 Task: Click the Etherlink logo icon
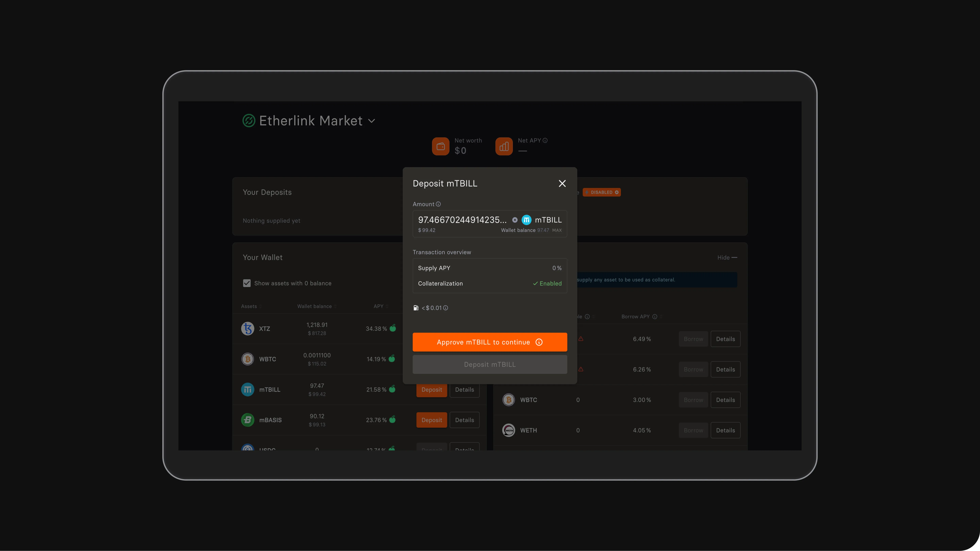point(249,121)
